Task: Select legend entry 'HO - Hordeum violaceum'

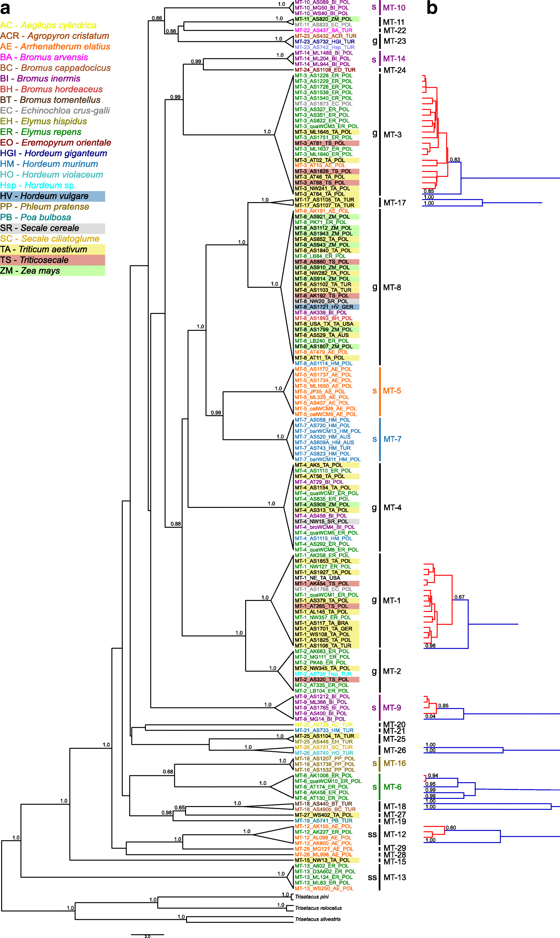Action: [x=52, y=174]
